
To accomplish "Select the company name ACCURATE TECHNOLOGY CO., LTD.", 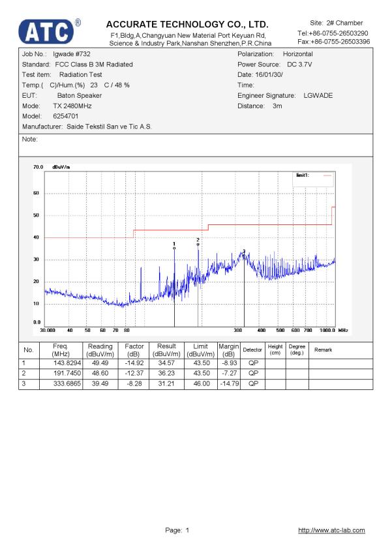I will [x=187, y=24].
